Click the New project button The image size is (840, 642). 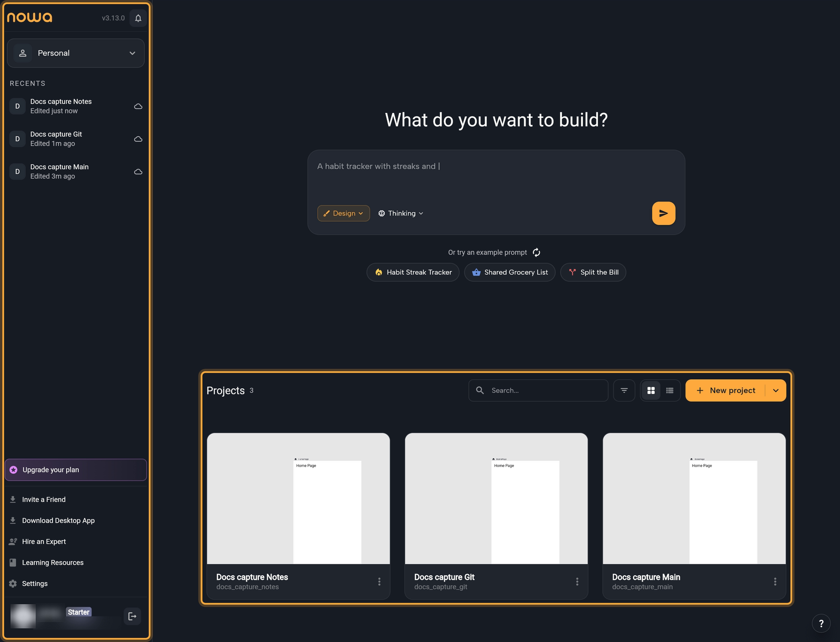pyautogui.click(x=726, y=390)
